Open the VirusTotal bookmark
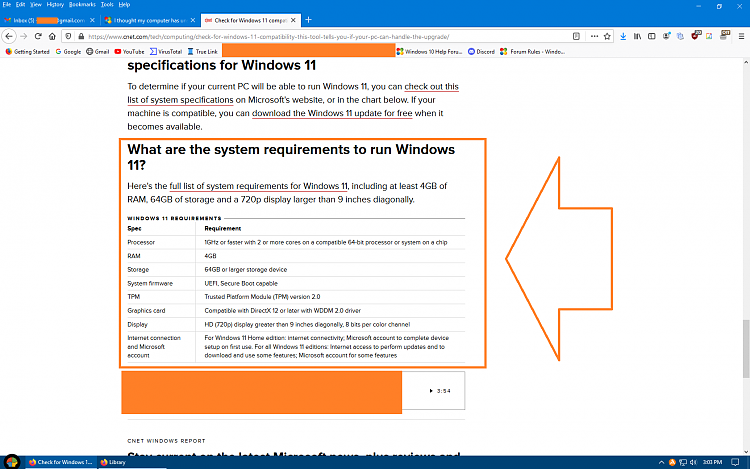Image resolution: width=750 pixels, height=469 pixels. (x=165, y=52)
